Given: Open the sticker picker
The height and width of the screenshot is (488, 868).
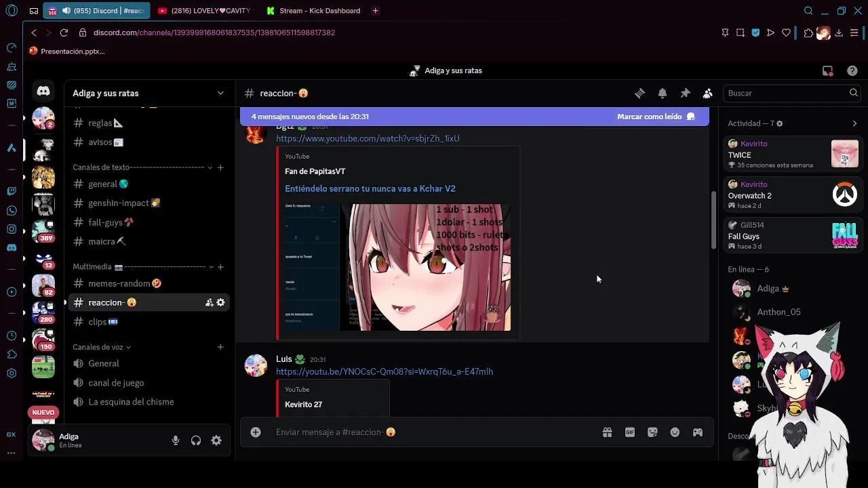Looking at the screenshot, I should click(652, 432).
